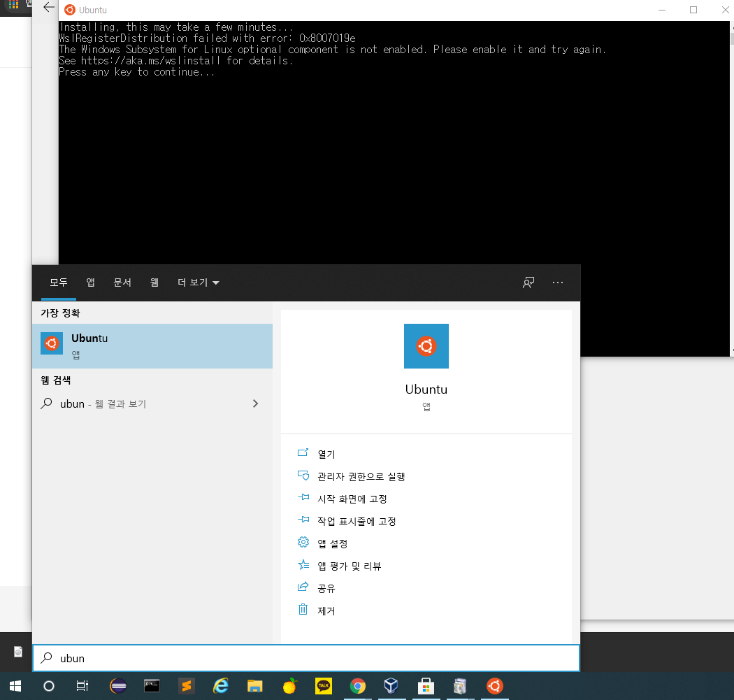Click the ubun search input field
Viewport: 734px width, 700px height.
click(x=306, y=658)
